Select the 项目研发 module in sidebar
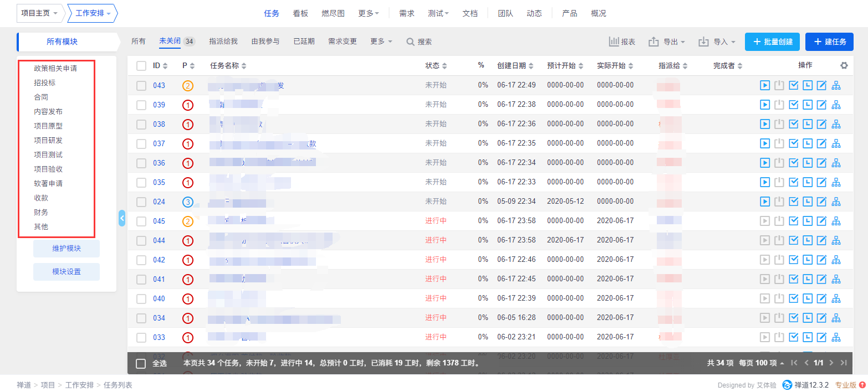868x392 pixels. pyautogui.click(x=48, y=140)
